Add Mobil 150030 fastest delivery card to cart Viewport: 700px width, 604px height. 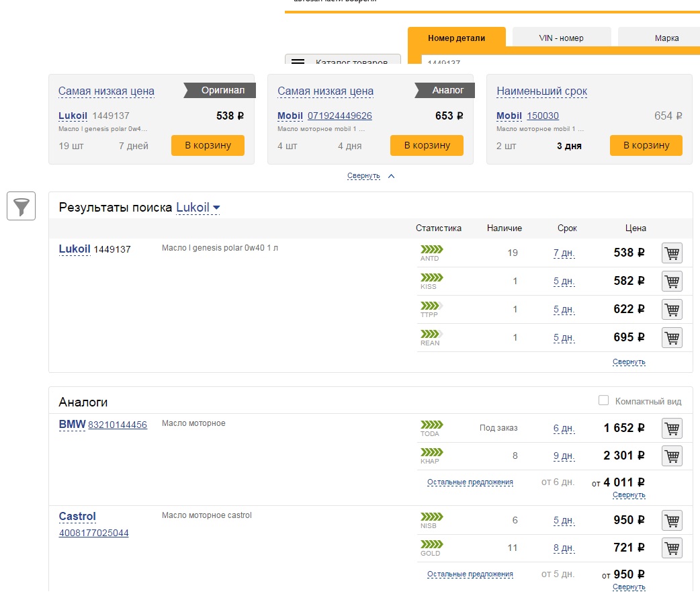click(x=646, y=146)
